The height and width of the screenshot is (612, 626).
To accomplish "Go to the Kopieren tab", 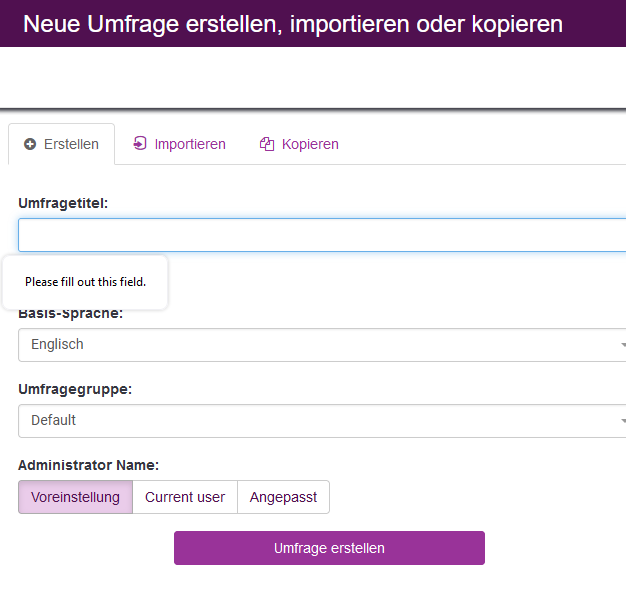I will (299, 144).
